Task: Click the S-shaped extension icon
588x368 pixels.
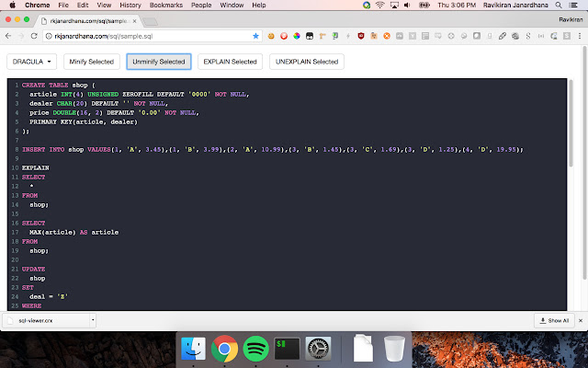Action: point(528,36)
